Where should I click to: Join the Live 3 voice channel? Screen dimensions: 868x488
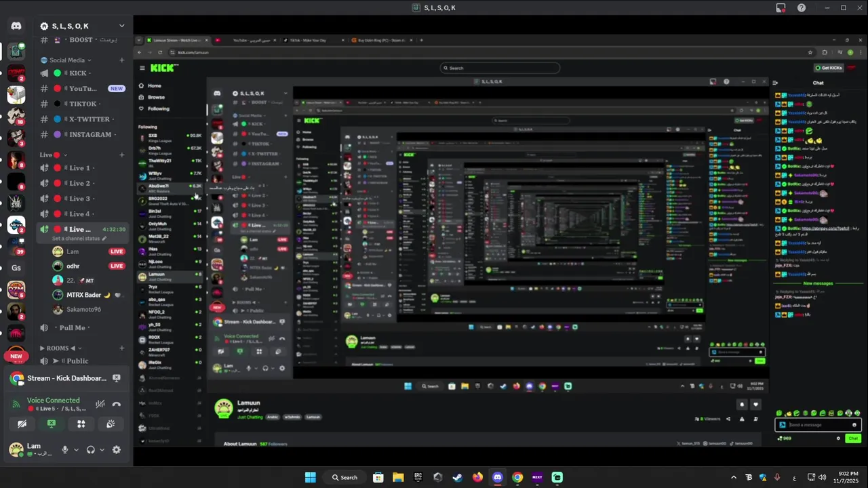click(x=83, y=199)
